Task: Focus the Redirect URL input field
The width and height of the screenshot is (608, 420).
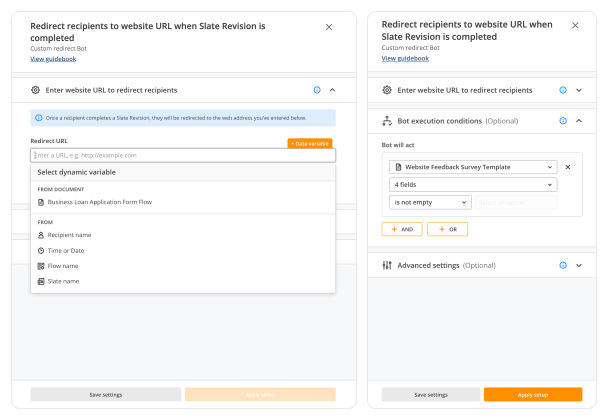Action: [183, 155]
